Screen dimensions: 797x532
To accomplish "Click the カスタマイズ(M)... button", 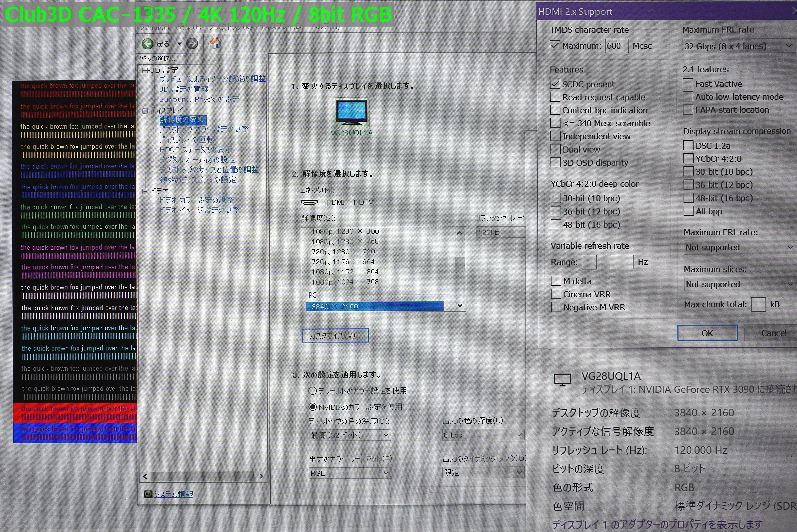I will [x=335, y=335].
